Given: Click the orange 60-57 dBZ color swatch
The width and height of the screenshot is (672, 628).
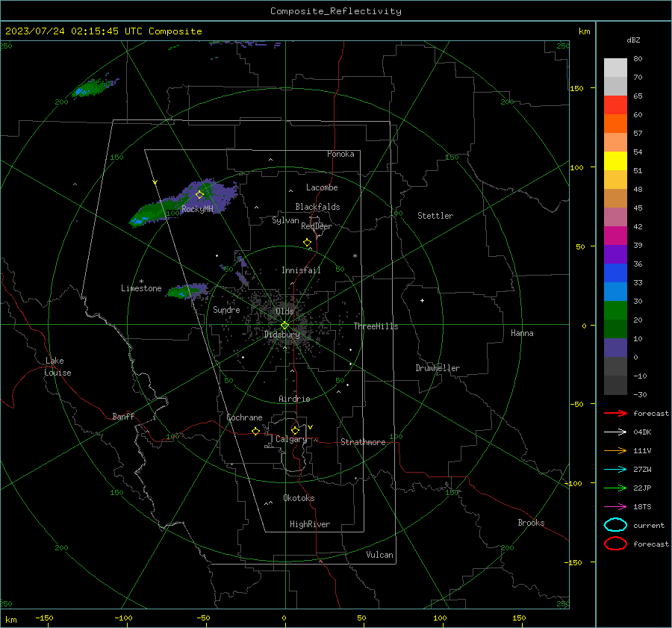Looking at the screenshot, I should coord(615,123).
